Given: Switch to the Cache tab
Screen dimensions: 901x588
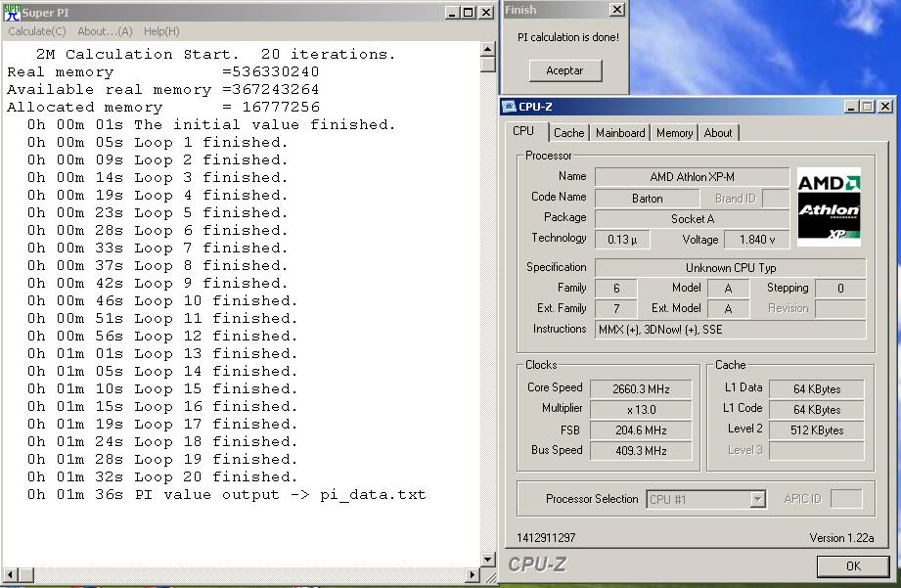Looking at the screenshot, I should (x=568, y=133).
